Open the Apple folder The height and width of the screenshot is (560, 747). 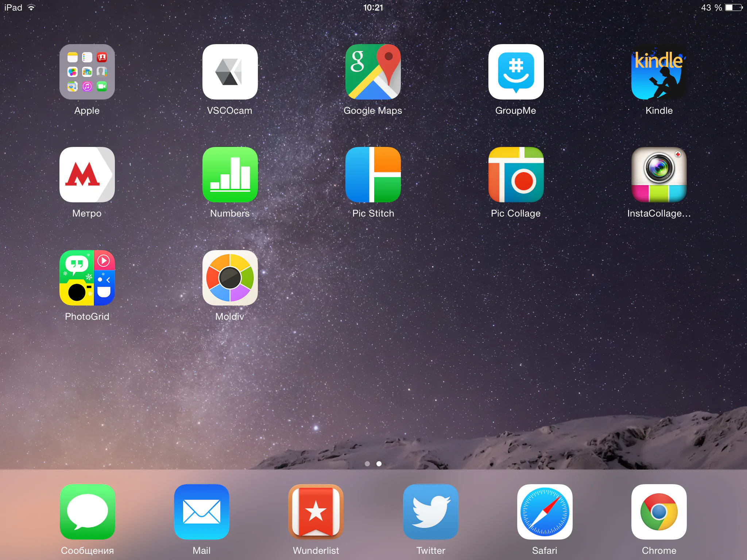point(87,72)
